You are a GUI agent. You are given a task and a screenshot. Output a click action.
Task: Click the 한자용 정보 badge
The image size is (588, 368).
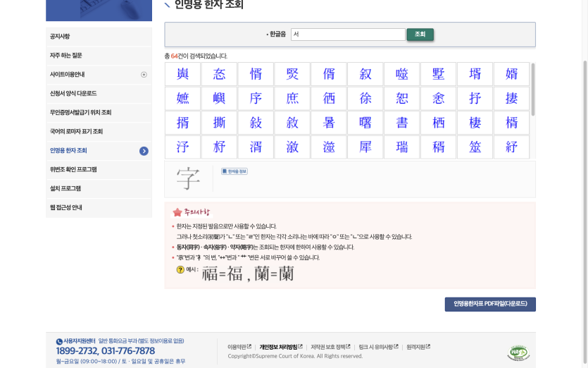coord(234,171)
